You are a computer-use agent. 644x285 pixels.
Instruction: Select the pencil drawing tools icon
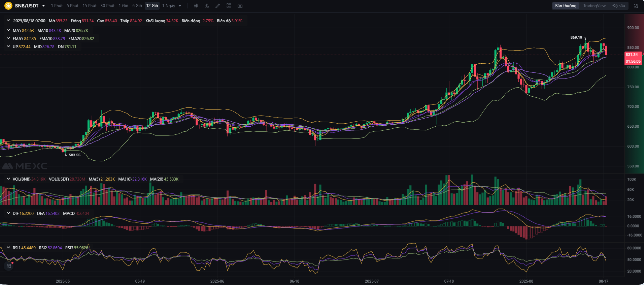pyautogui.click(x=218, y=6)
